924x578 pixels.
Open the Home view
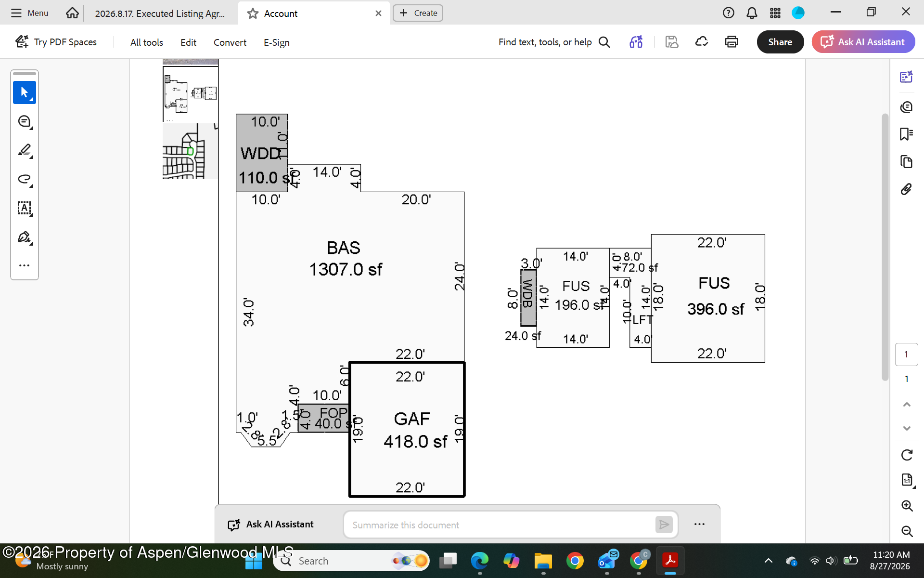(x=72, y=13)
